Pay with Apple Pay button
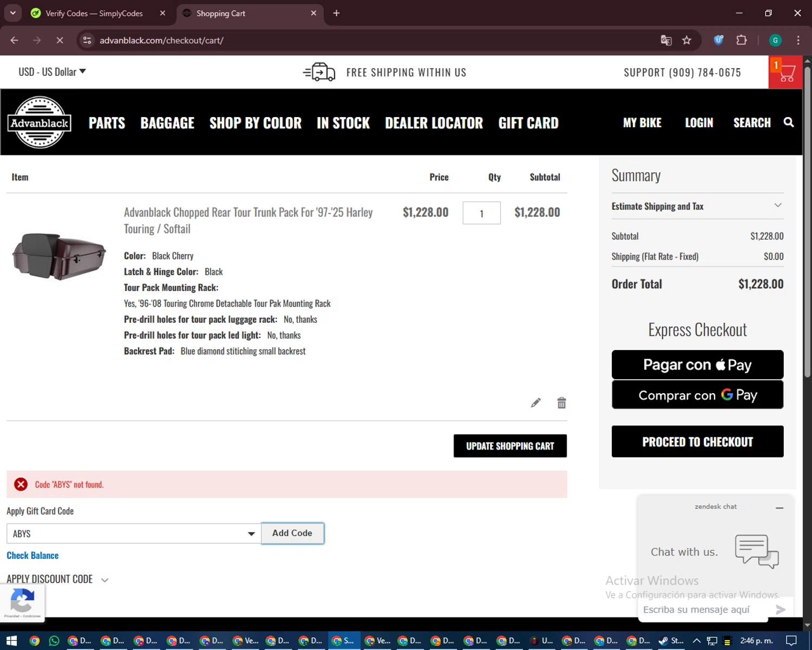The image size is (812, 650). (697, 365)
